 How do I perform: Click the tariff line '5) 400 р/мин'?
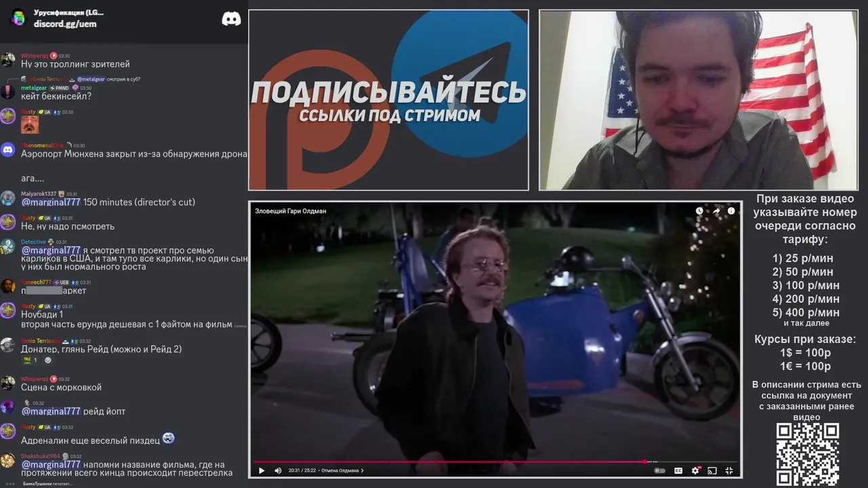(x=806, y=312)
